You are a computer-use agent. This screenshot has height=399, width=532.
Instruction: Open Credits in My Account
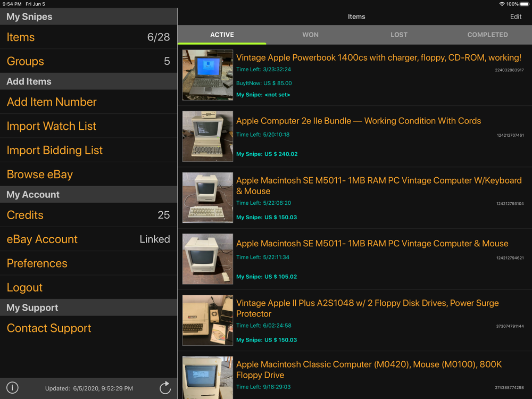click(88, 215)
